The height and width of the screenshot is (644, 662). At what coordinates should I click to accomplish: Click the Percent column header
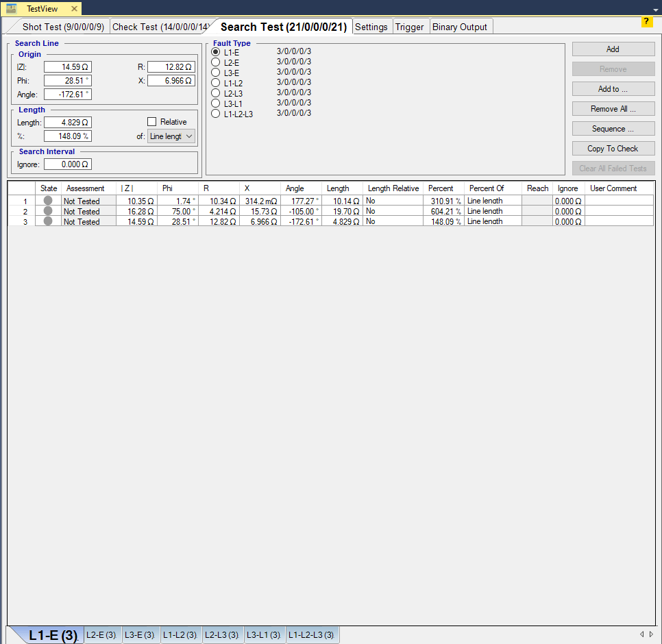[x=441, y=188]
